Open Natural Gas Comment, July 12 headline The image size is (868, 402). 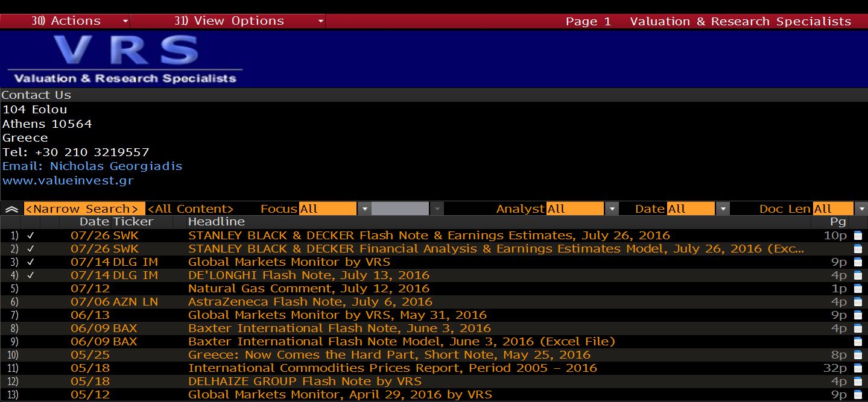[x=309, y=289]
